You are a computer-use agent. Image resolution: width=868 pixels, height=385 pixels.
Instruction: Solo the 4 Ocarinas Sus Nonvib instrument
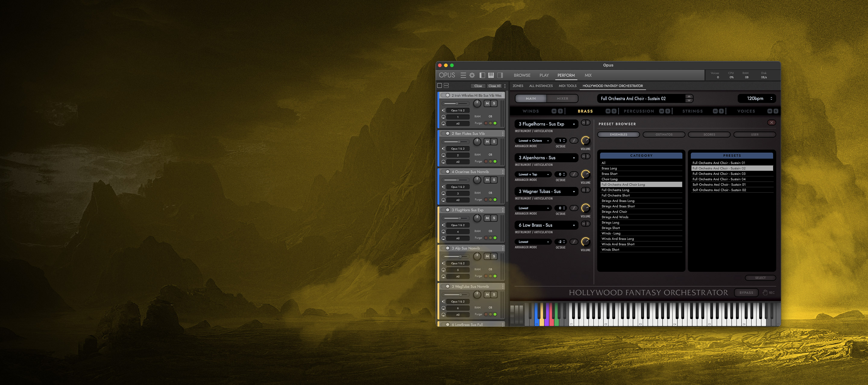(494, 180)
